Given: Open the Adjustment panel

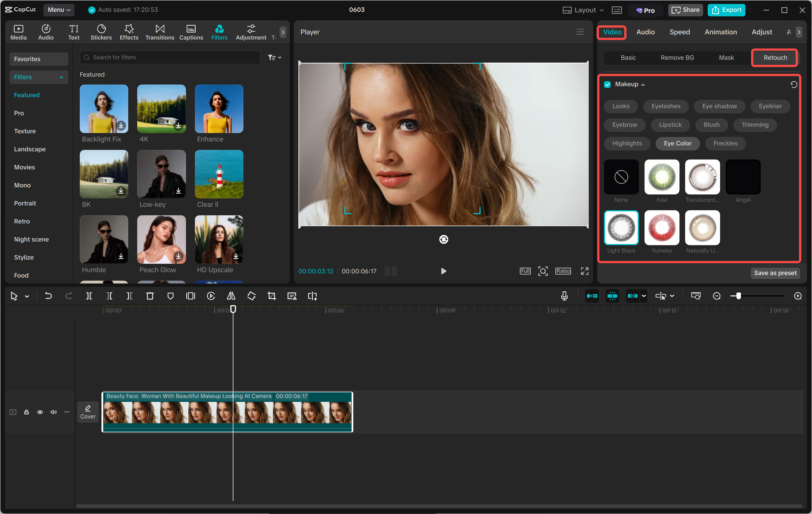Looking at the screenshot, I should click(x=251, y=32).
